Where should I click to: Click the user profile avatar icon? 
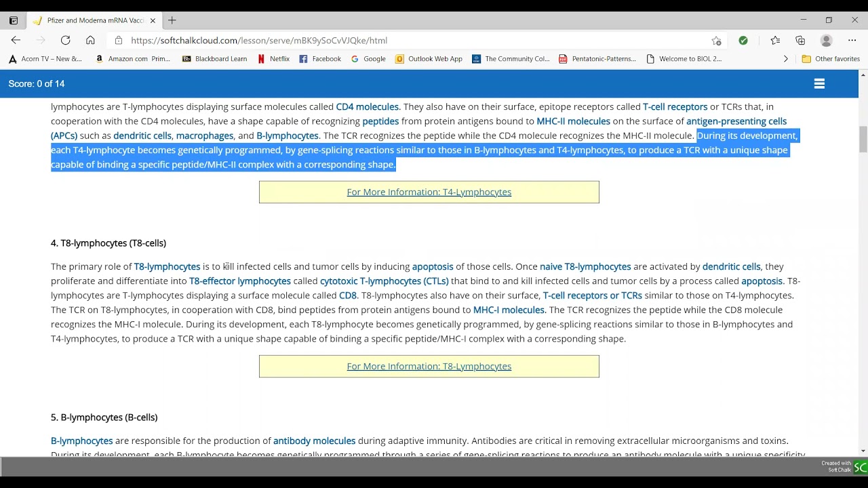(826, 41)
